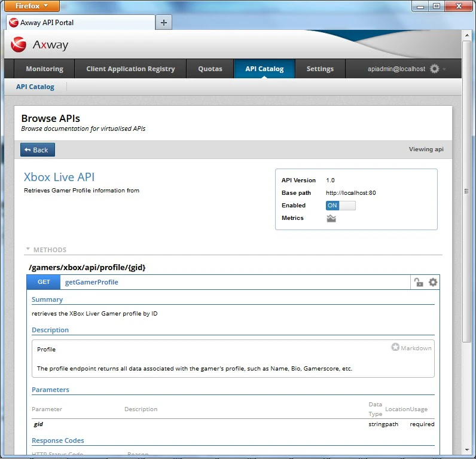This screenshot has width=476, height=459.
Task: Go to the Quotas tab
Action: [210, 69]
